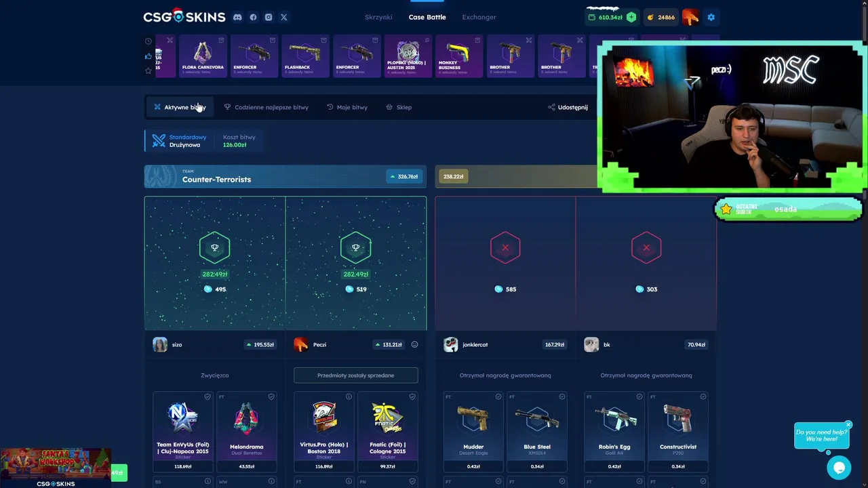Click the 'Koszt bitwy 126.00zł' label
This screenshot has width=868, height=488.
[239, 141]
